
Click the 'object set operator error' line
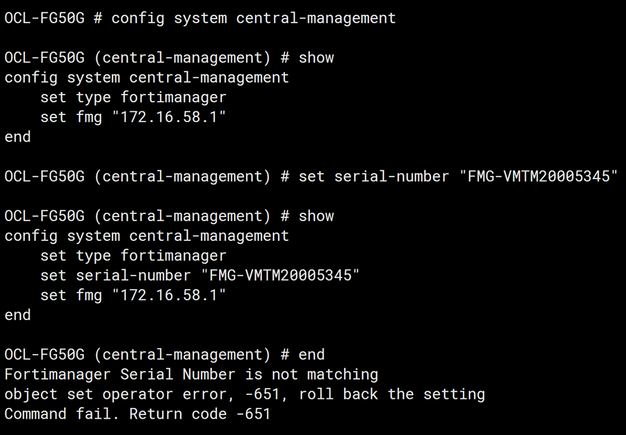point(111,394)
